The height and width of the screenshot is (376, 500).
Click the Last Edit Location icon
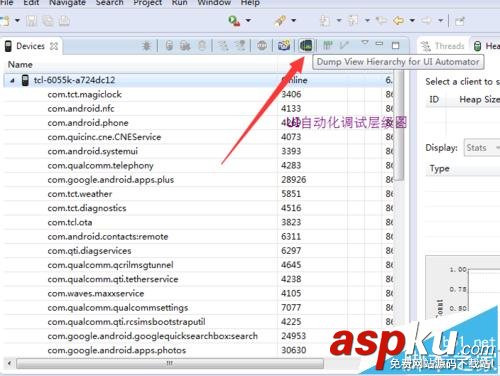(381, 21)
